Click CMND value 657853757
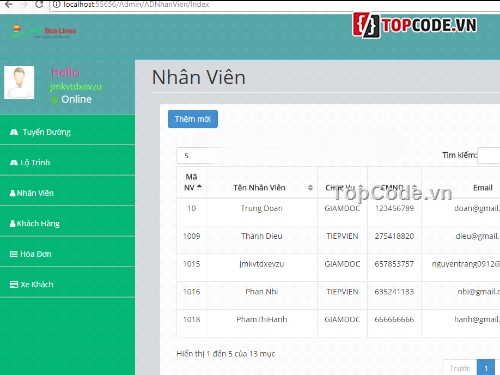This screenshot has width=500, height=375. 394,264
